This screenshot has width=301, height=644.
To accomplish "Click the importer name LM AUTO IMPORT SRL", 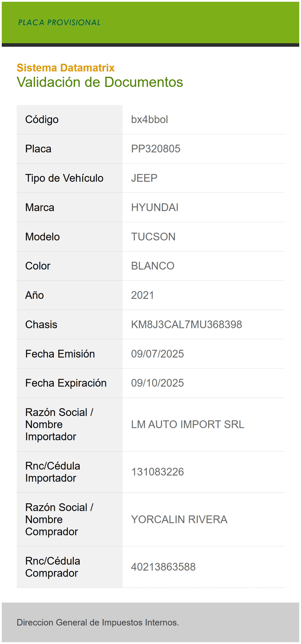I will pyautogui.click(x=187, y=424).
